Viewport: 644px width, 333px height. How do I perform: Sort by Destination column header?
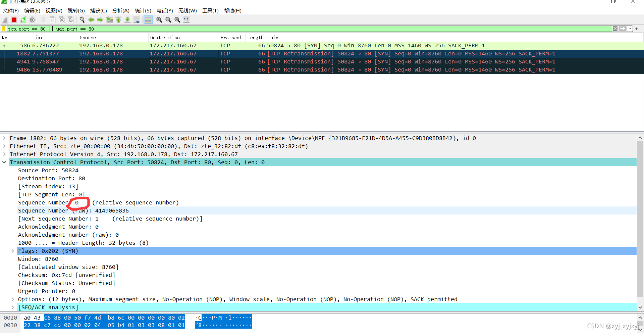183,38
